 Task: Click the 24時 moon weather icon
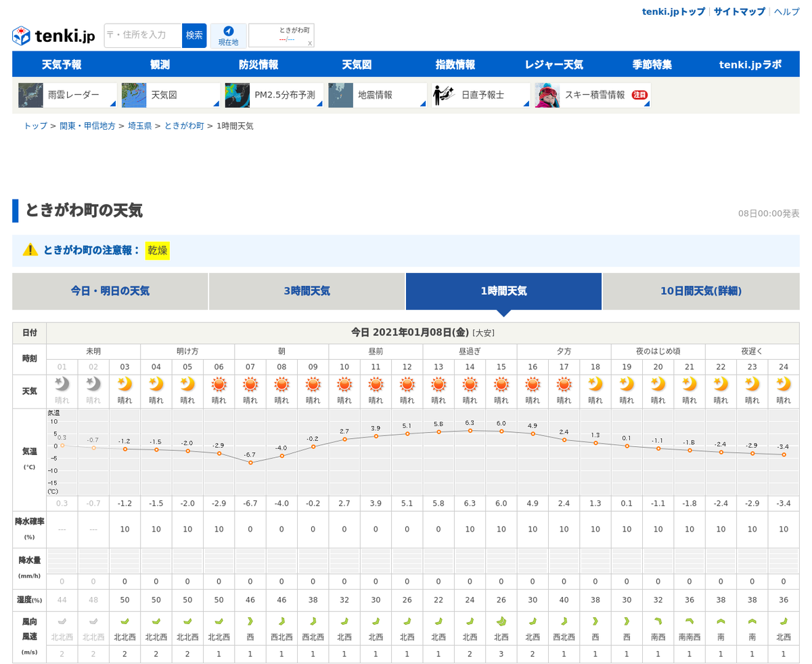783,384
